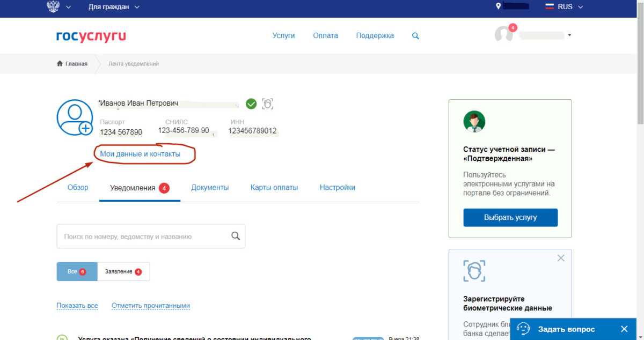The image size is (644, 340).
Task: Click the red notification badge on avatar
Action: 513,27
